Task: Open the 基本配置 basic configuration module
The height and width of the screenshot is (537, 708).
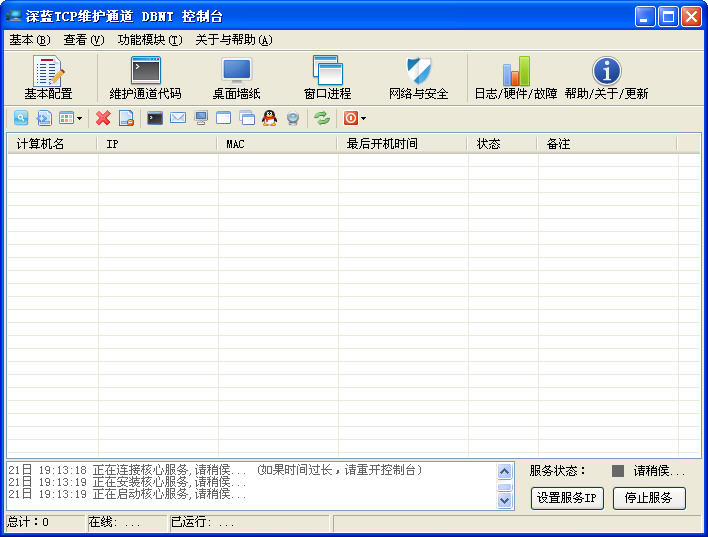Action: 48,78
